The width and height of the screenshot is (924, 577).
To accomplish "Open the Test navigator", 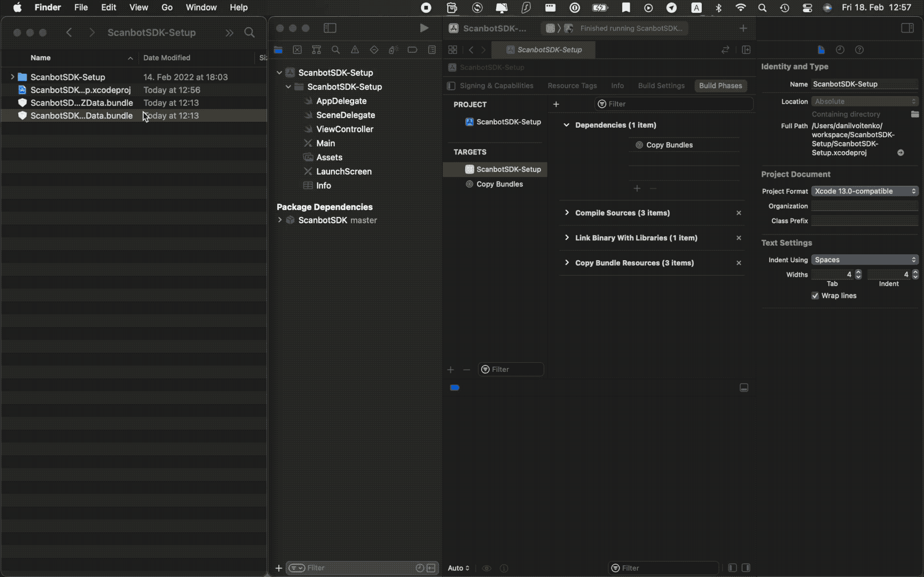I will (x=374, y=50).
